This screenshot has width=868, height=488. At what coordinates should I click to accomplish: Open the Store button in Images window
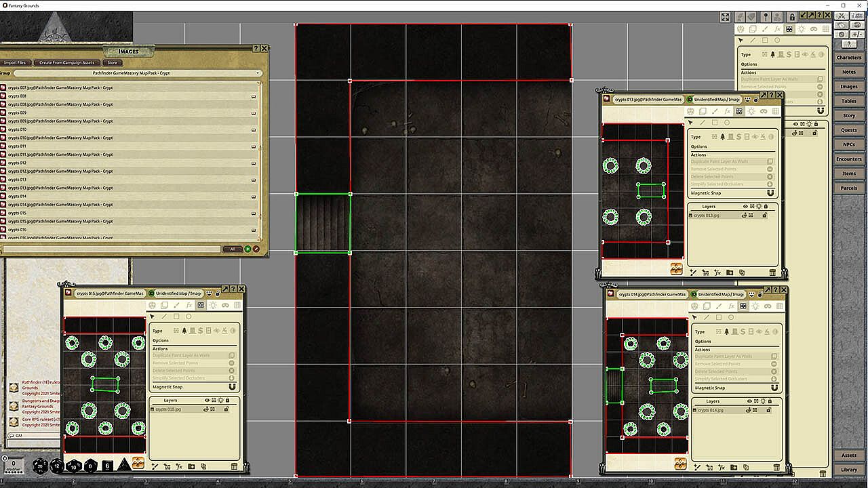pos(113,62)
